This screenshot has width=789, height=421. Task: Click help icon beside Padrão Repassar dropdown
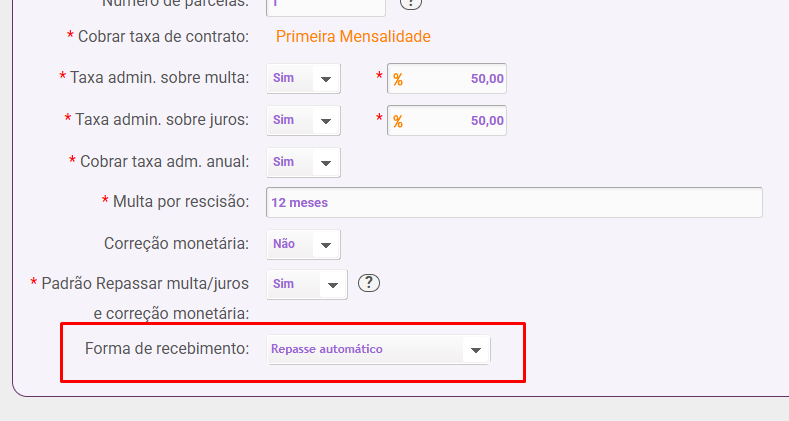(370, 283)
